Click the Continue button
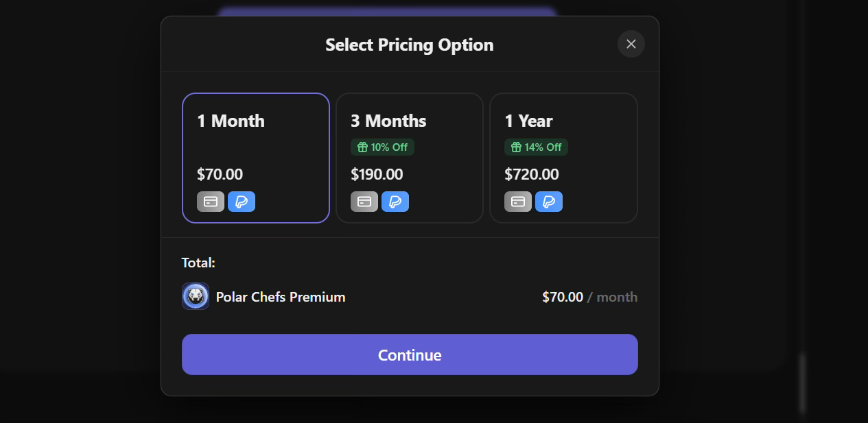This screenshot has width=868, height=423. 409,354
